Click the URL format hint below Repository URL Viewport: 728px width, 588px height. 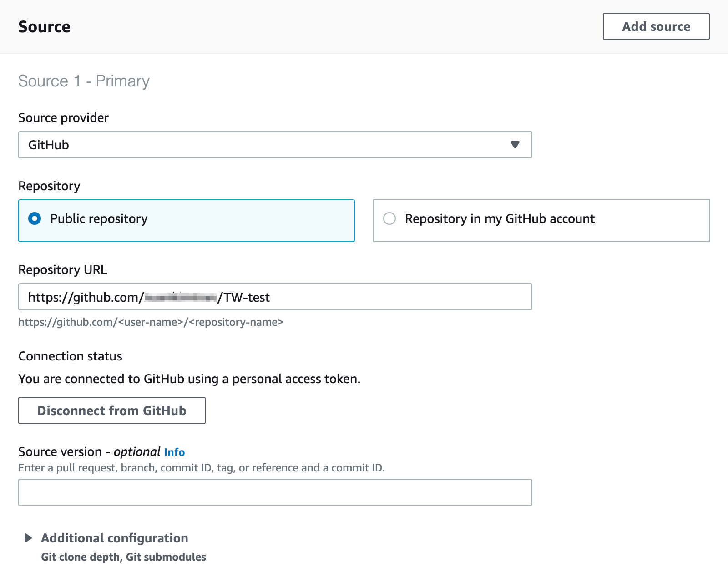point(151,322)
